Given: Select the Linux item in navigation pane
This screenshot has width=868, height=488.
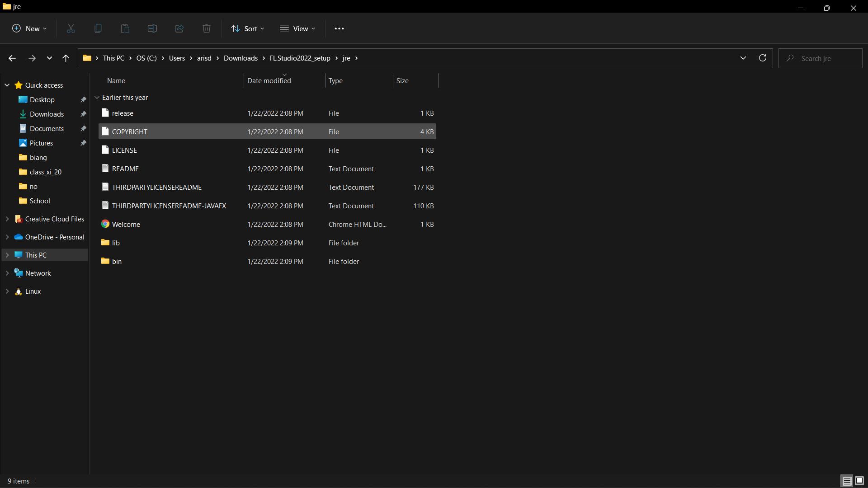Looking at the screenshot, I should (x=33, y=291).
